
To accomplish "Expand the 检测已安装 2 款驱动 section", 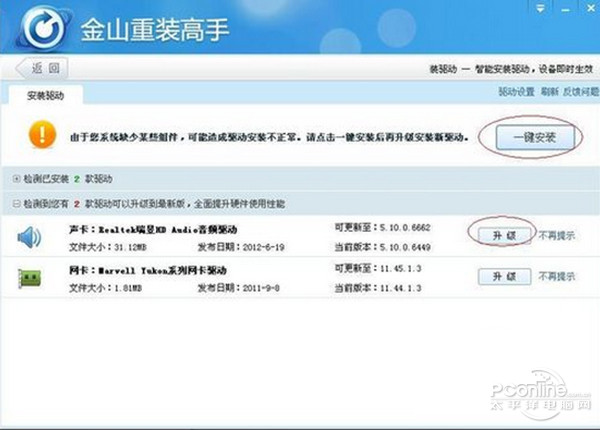I will [16, 179].
